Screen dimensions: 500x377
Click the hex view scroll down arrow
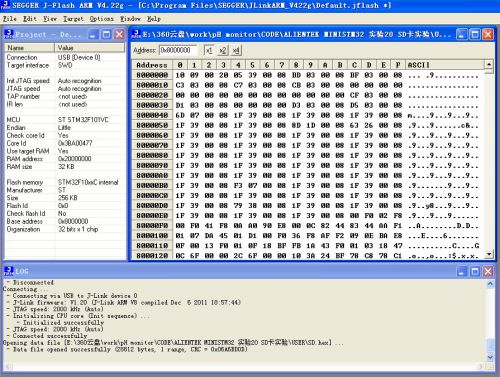tap(489, 255)
